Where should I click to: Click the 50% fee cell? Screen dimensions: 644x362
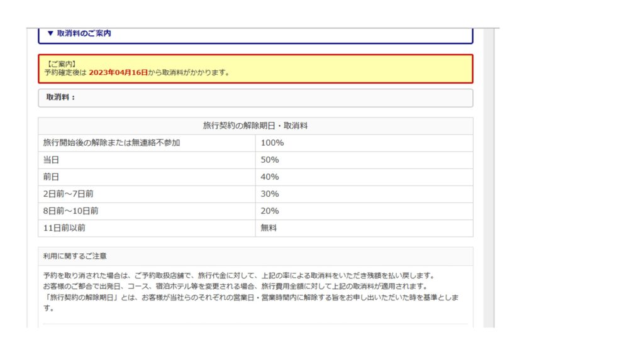point(270,160)
